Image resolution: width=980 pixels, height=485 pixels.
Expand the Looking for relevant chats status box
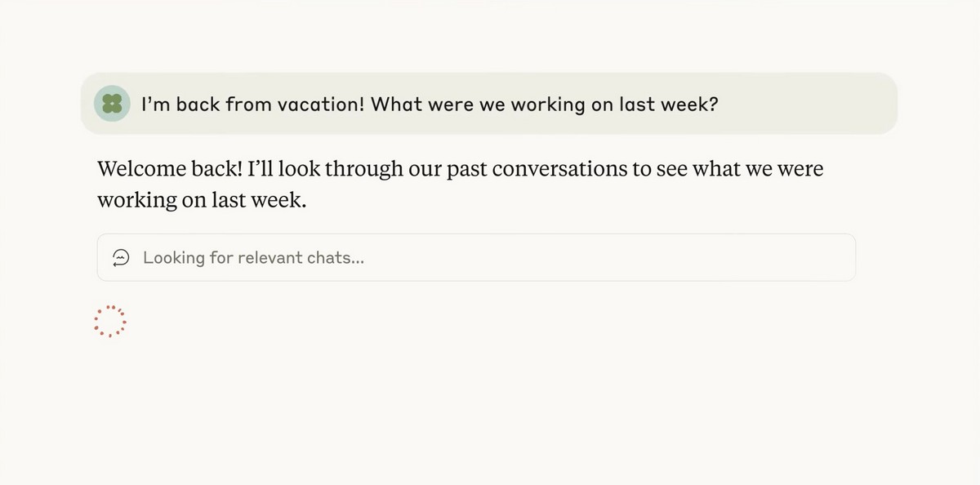click(x=476, y=258)
